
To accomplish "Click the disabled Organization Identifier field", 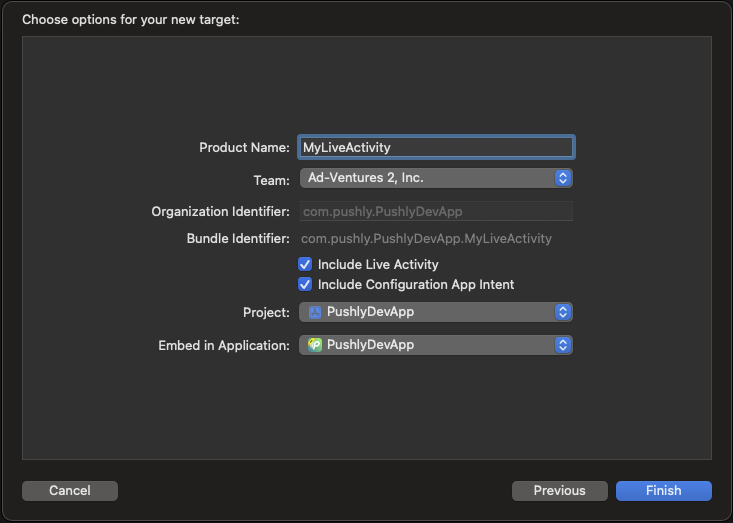I will coord(435,211).
